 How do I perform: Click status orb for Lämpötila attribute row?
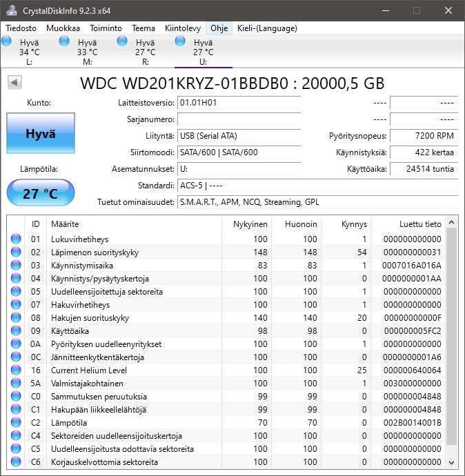(x=16, y=423)
